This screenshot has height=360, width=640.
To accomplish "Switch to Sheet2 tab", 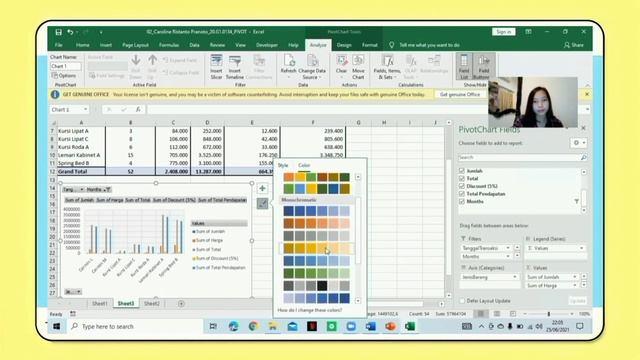I will pyautogui.click(x=152, y=304).
